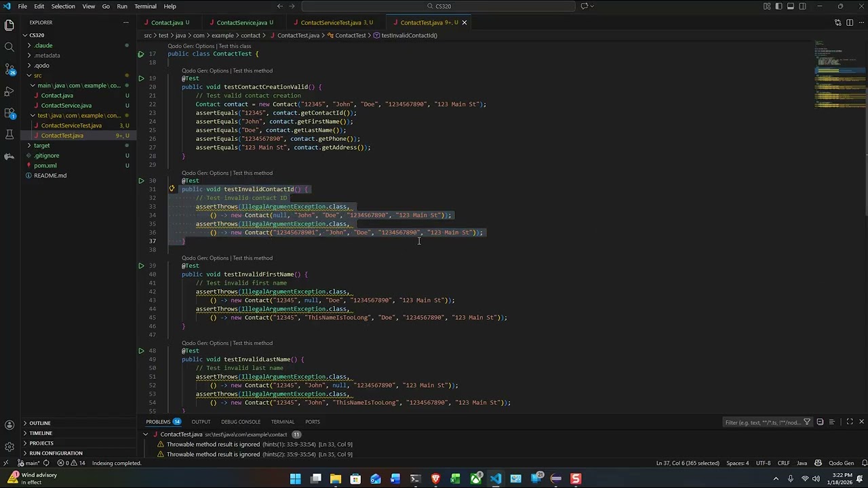Open the Qodo Gen sidebar icon

(x=9, y=157)
